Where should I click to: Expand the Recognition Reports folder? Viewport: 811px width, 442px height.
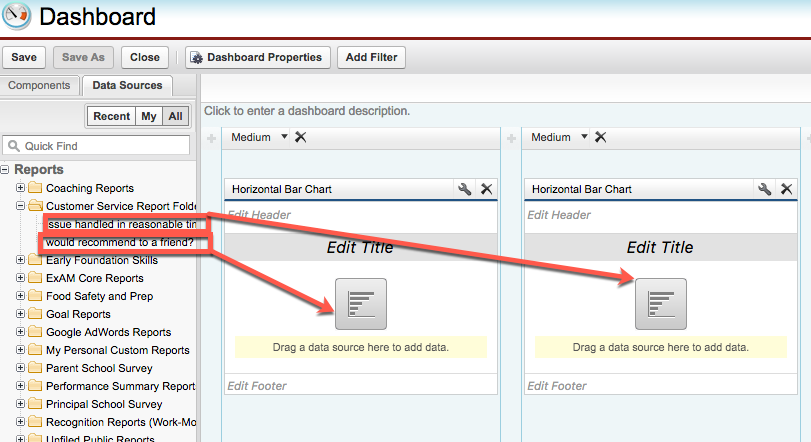coord(20,422)
